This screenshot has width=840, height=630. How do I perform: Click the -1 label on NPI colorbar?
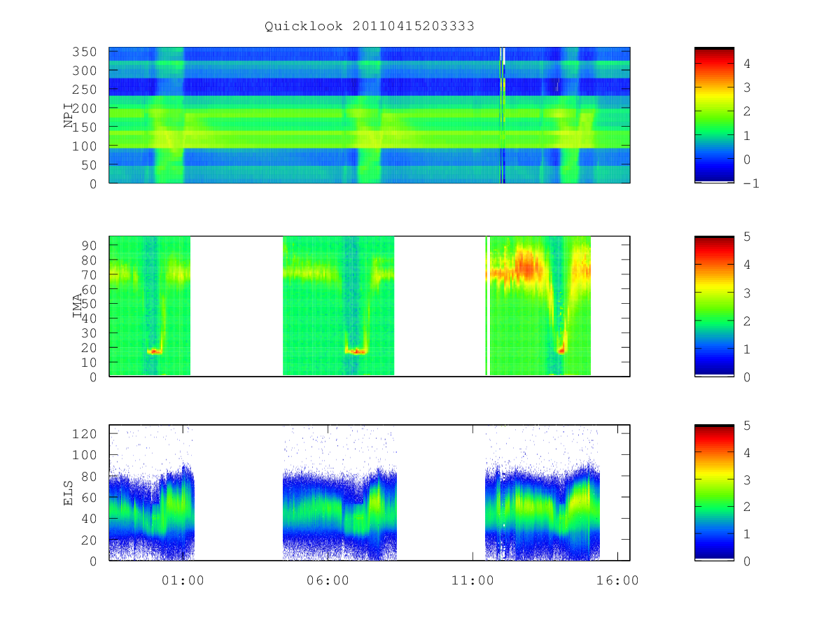752,183
